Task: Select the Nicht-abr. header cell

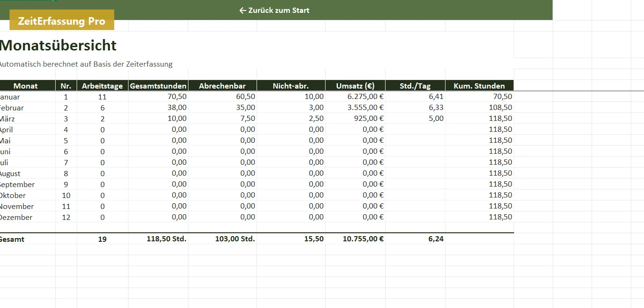Action: pyautogui.click(x=291, y=86)
